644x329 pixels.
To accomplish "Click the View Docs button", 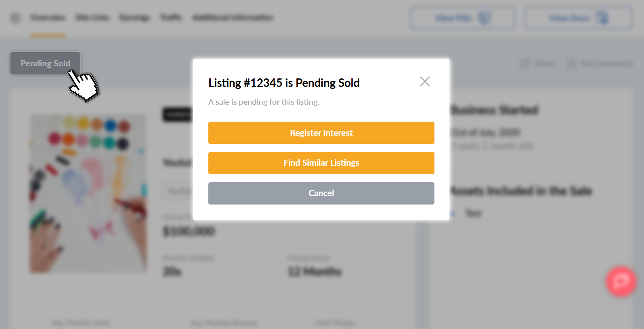I will pos(578,18).
